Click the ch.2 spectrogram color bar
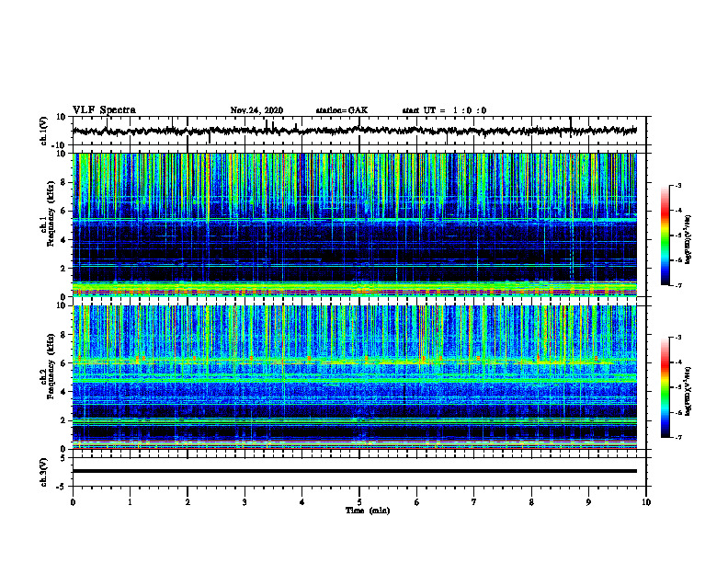This screenshot has height=563, width=728. tap(665, 387)
